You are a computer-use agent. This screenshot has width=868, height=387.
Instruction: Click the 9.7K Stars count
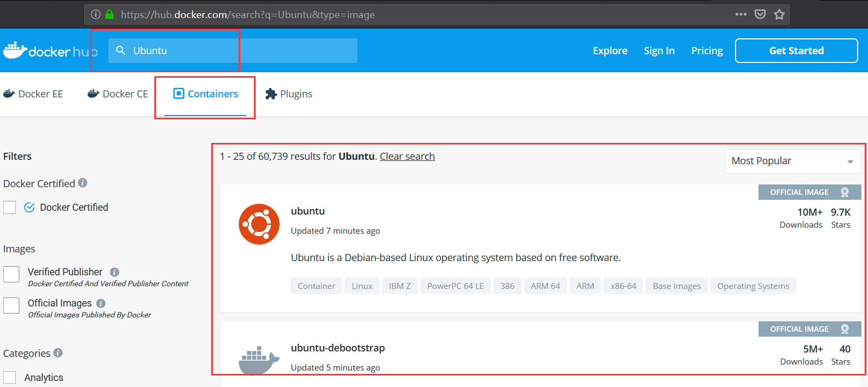click(x=841, y=218)
